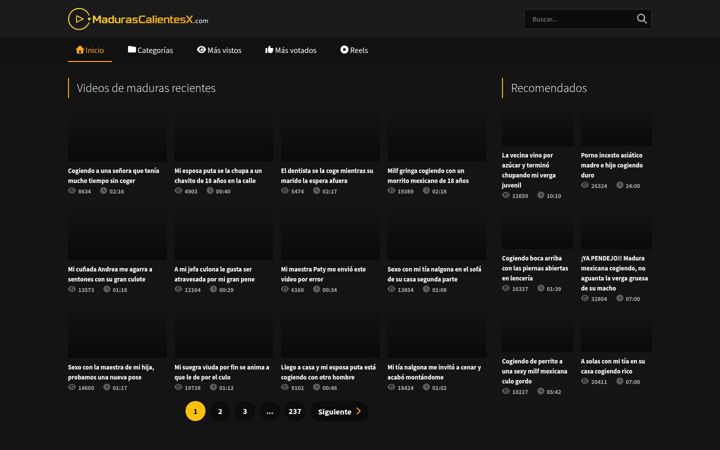The width and height of the screenshot is (720, 450).
Task: Click the eye icon beside 20411 views
Action: (x=585, y=381)
